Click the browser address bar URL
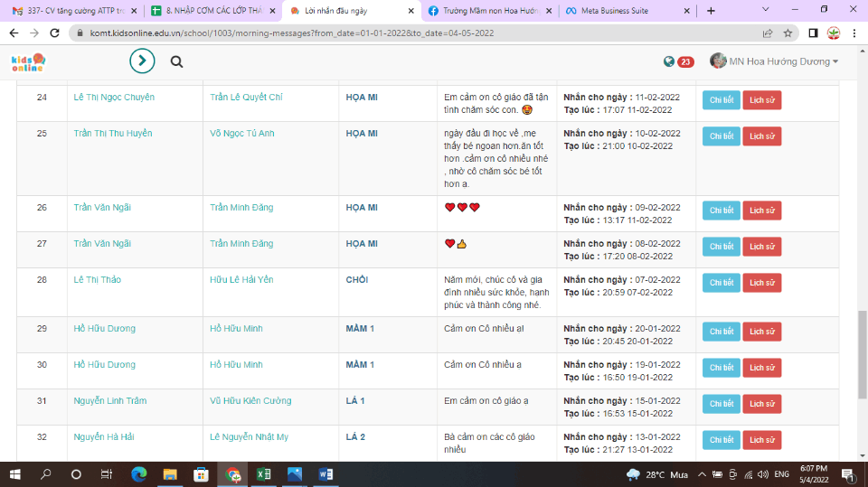The width and height of the screenshot is (868, 487). pyautogui.click(x=289, y=33)
